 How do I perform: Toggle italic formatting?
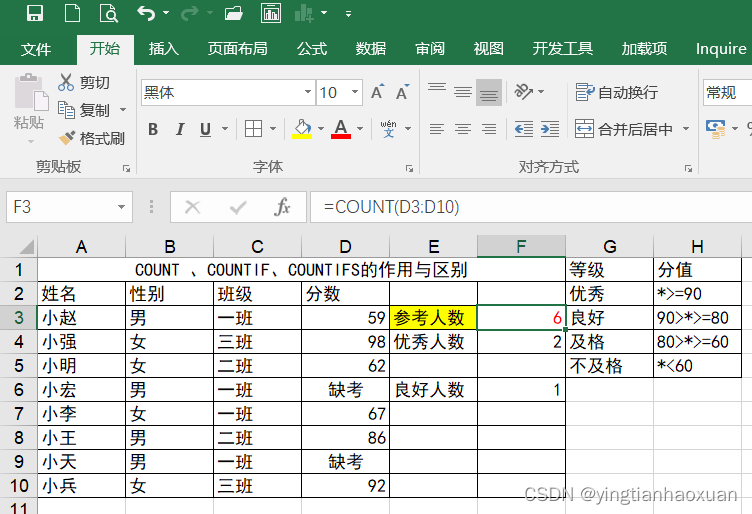click(x=180, y=129)
